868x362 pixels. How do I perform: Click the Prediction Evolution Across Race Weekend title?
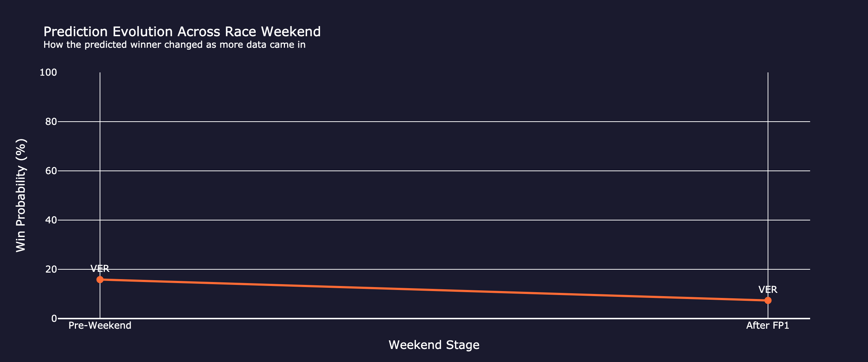(182, 32)
